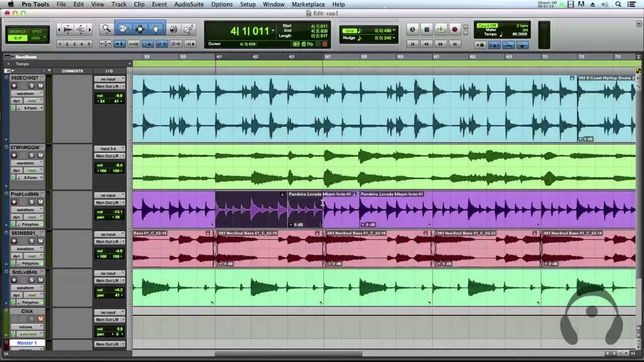This screenshot has width=644, height=362.
Task: Toggle the Online sync clock button
Action: click(x=413, y=30)
